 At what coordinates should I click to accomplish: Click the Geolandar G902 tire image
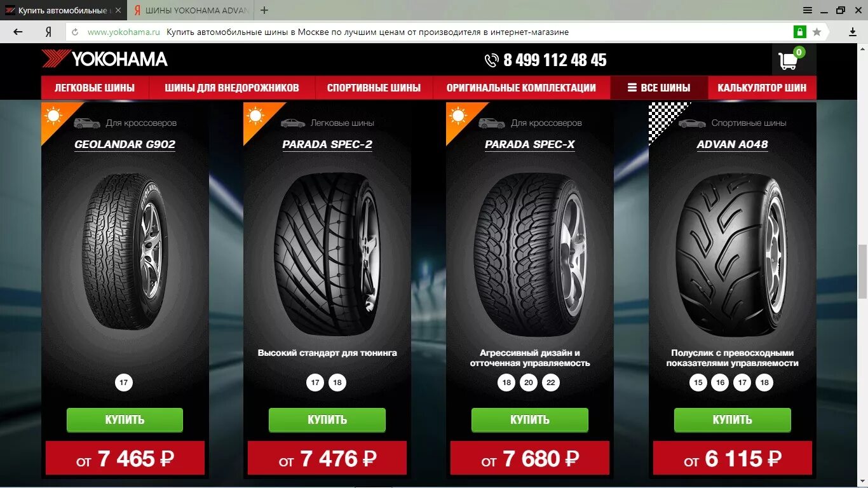125,251
